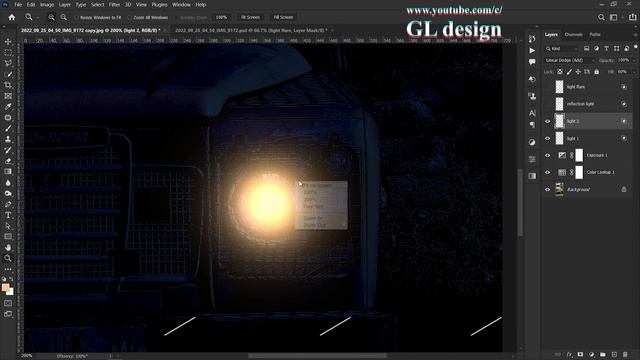Select the Hand tool

point(8,247)
